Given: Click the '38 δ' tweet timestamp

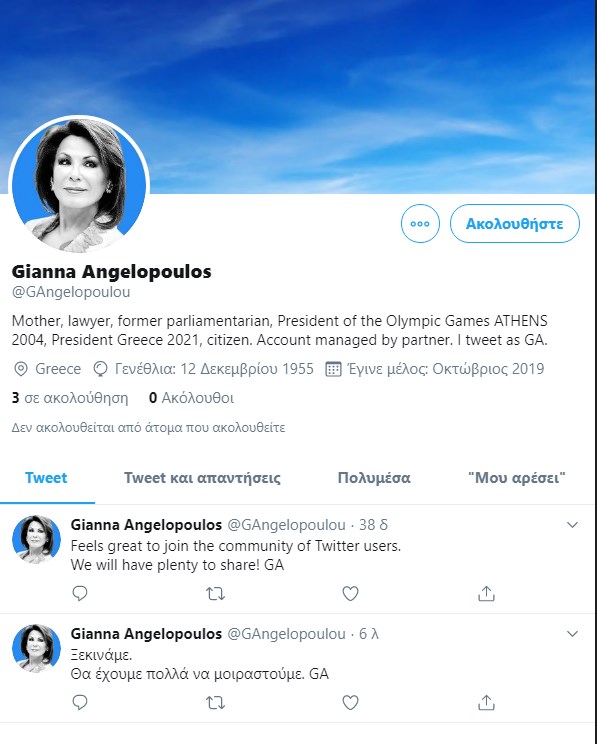Looking at the screenshot, I should click(x=373, y=525).
